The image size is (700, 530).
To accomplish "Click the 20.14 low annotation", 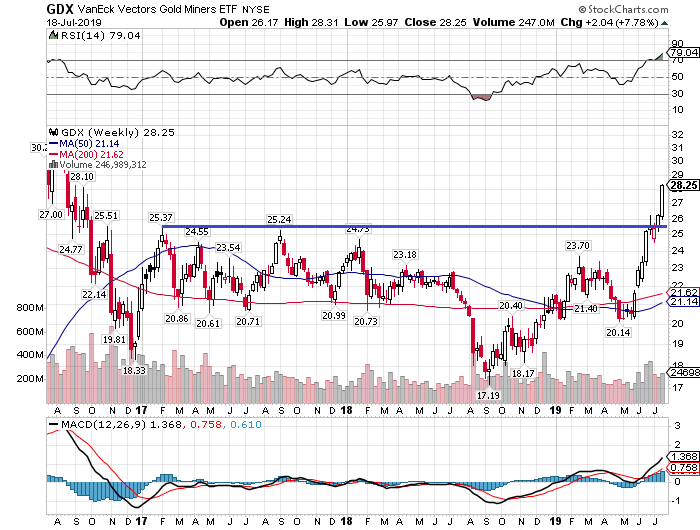I will [618, 332].
